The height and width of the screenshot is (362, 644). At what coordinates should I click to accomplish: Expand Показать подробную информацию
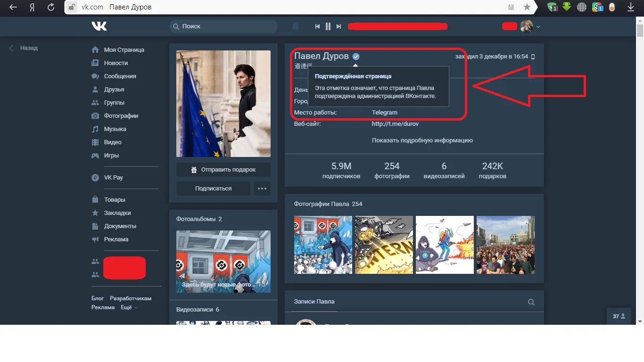tap(422, 140)
